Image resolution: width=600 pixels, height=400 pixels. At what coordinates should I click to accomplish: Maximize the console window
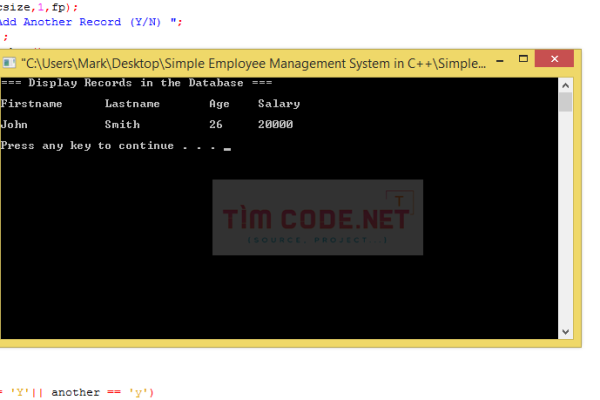pos(523,59)
